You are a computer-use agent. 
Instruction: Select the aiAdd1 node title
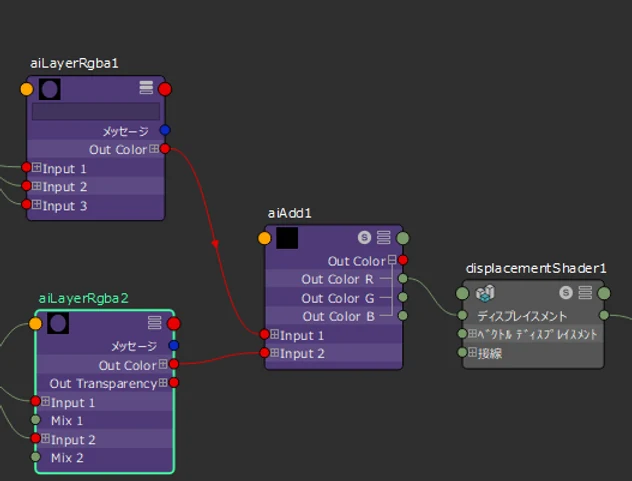[x=290, y=213]
